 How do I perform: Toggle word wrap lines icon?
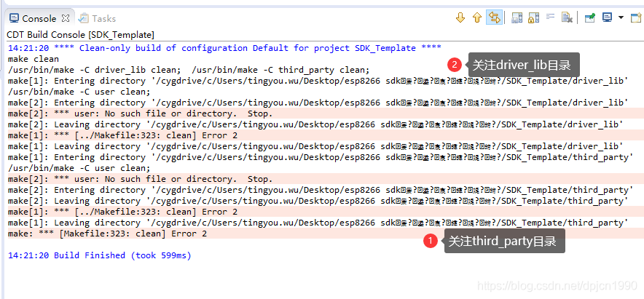pos(550,17)
